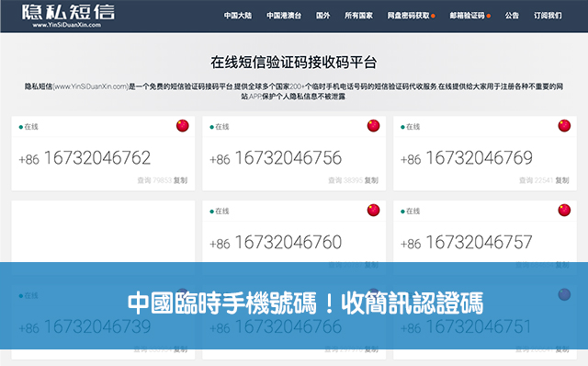588x366 pixels.
Task: Click the 在线 status on 16732046762 card
Action: (28, 127)
